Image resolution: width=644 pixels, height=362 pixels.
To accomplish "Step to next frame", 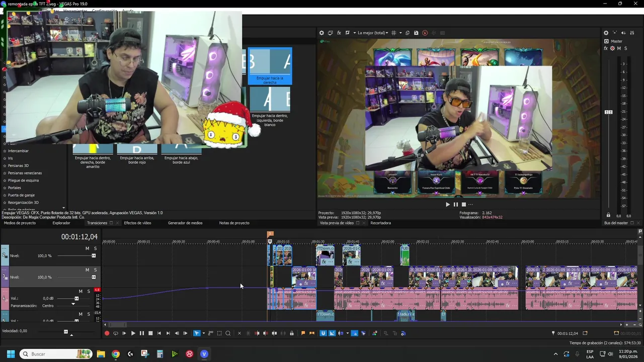I will tap(185, 333).
